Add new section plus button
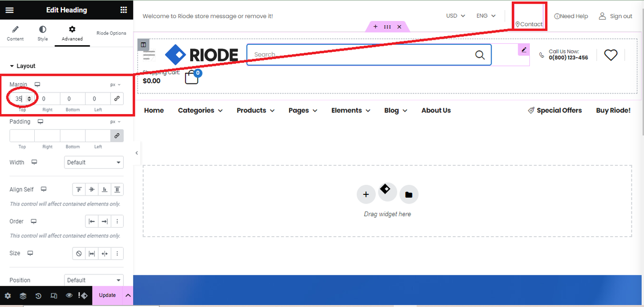This screenshot has height=307, width=644. [366, 194]
